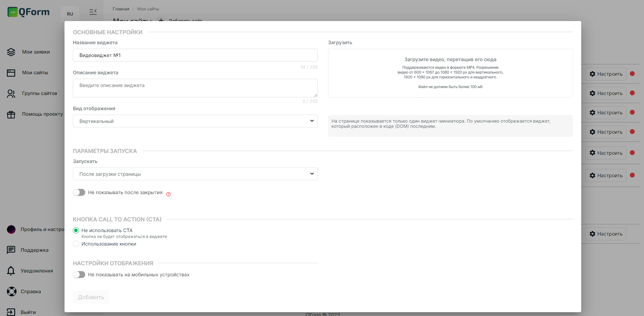This screenshot has width=644, height=316.
Task: Click the last Настроить button at bottom
Action: (x=606, y=234)
